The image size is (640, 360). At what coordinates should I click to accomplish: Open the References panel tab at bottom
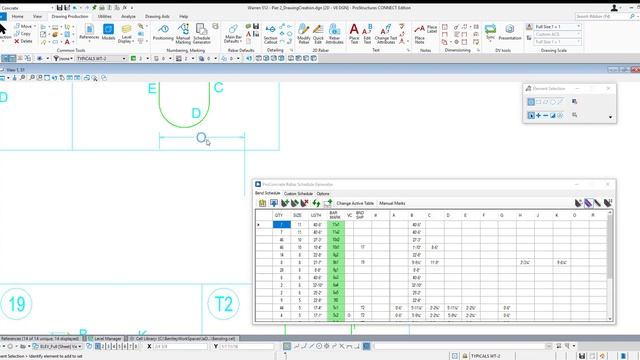click(x=40, y=339)
